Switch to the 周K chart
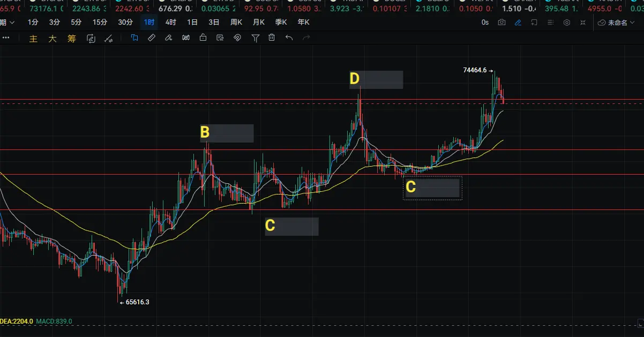Screen dimensions: 644x337 click(x=236, y=22)
